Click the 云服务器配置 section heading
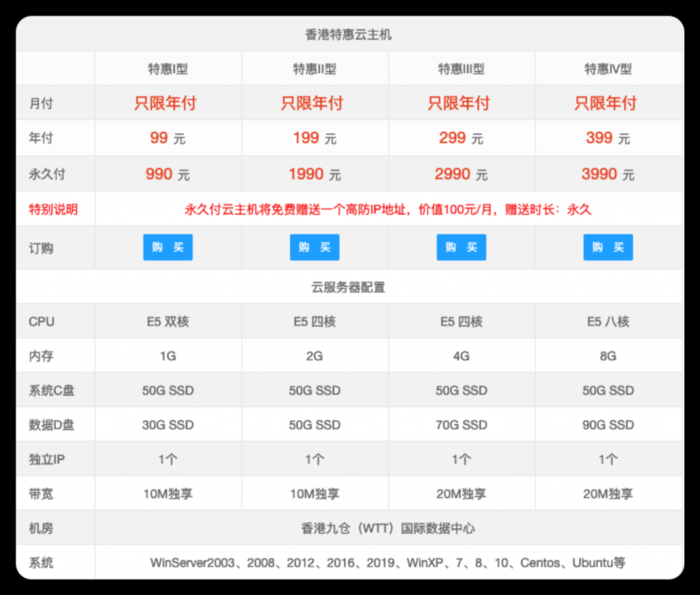Viewport: 700px width, 595px height. tap(349, 288)
